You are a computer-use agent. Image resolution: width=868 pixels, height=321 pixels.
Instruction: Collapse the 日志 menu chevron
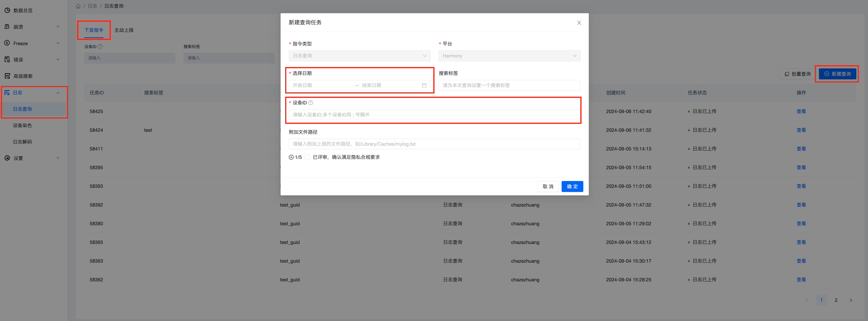(x=58, y=93)
